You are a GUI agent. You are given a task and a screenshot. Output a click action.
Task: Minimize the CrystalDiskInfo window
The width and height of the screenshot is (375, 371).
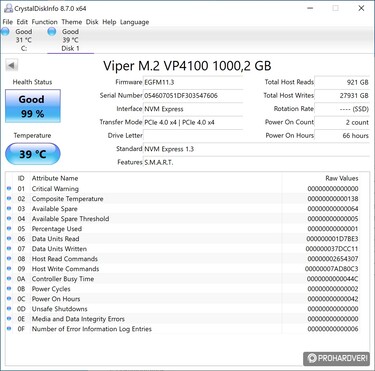pos(310,8)
